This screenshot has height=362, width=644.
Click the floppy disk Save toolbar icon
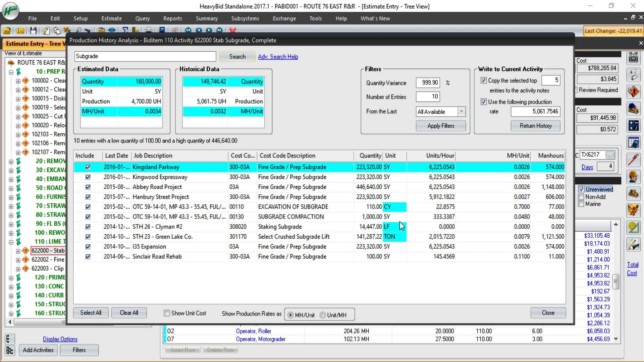(33, 31)
